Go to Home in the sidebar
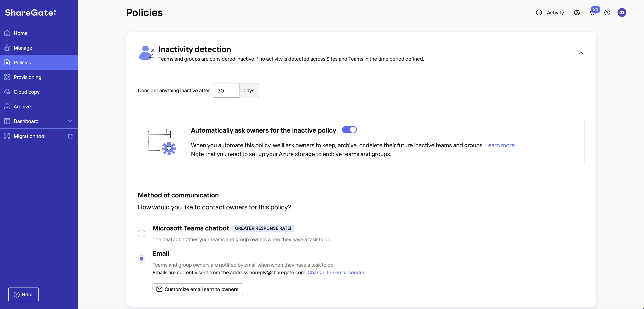The image size is (644, 309). tap(21, 33)
